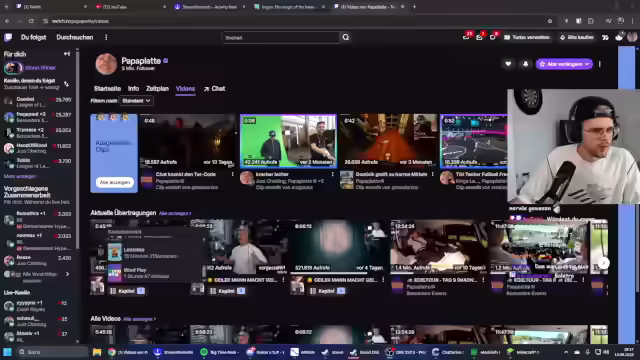Click the Twitch logo home icon

(x=8, y=38)
